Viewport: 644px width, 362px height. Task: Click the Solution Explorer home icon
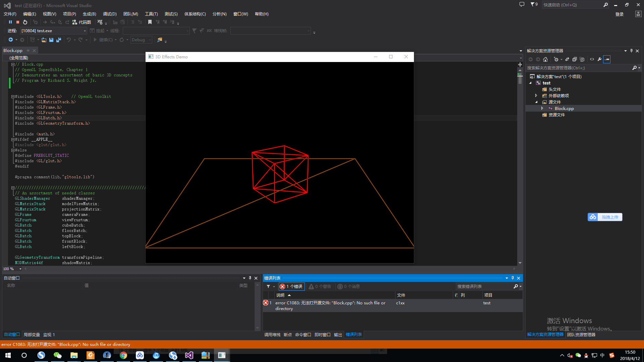tap(545, 59)
